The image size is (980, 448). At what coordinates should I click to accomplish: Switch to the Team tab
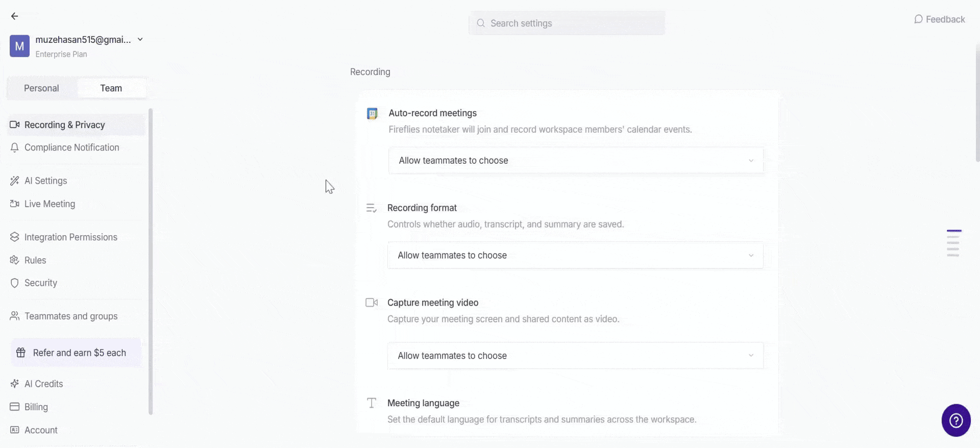[x=111, y=88]
